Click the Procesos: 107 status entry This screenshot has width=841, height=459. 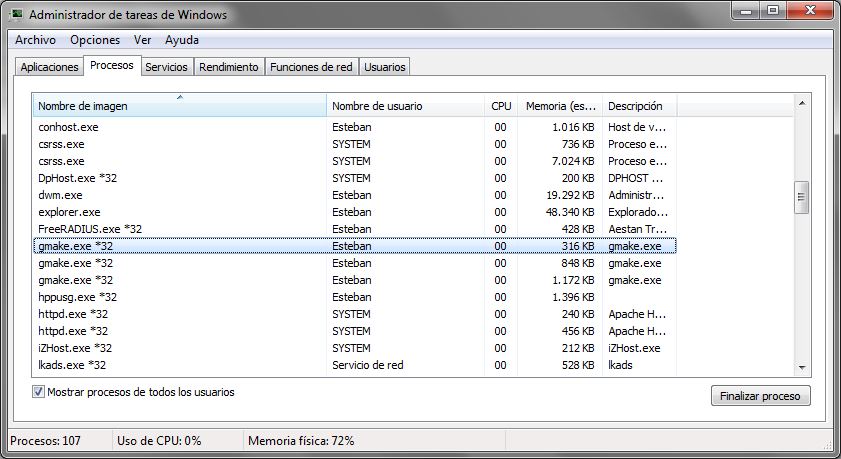(46, 441)
